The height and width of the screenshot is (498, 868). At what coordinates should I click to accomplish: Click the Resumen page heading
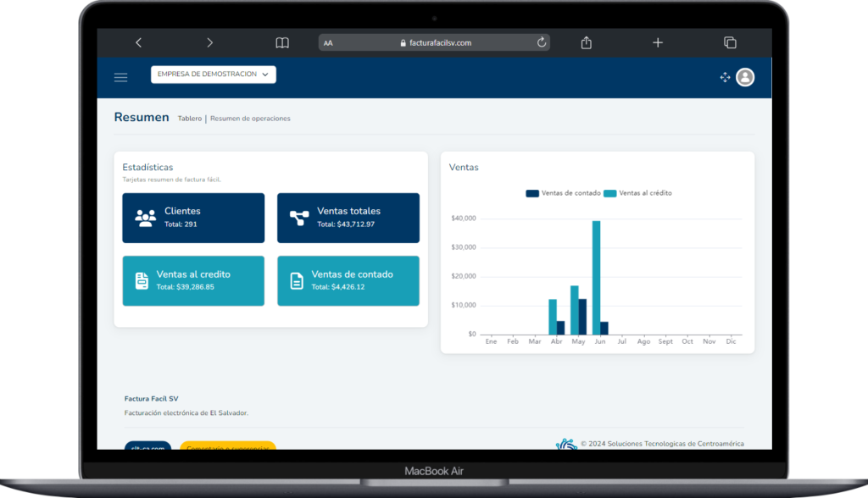pos(142,118)
